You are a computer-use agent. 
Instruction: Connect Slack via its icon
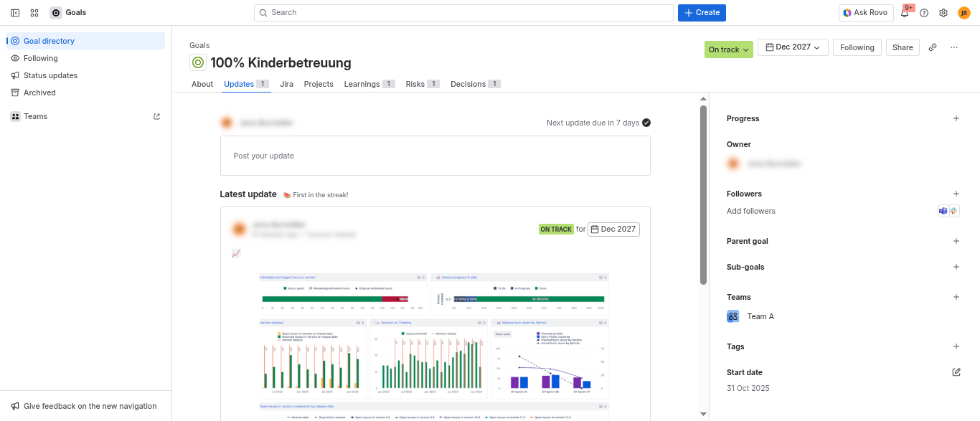(954, 211)
